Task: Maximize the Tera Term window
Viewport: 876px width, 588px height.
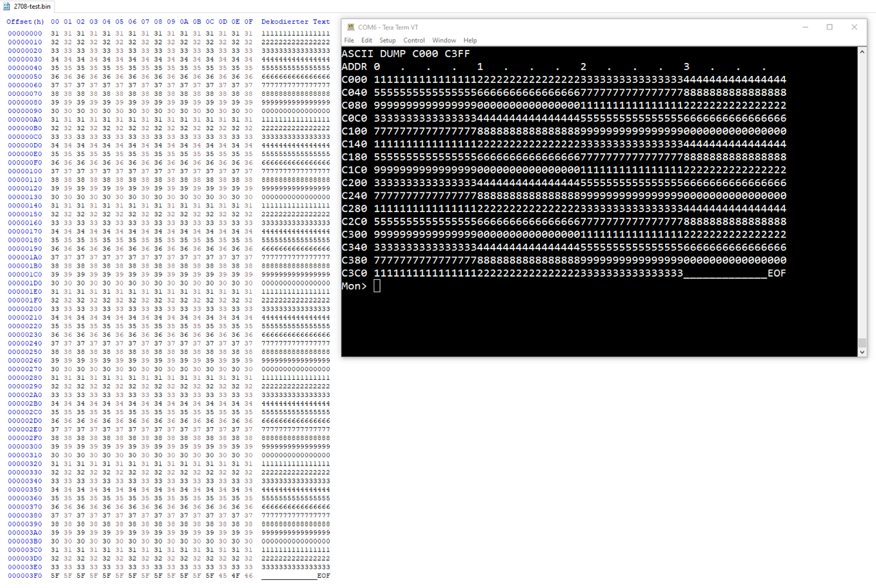Action: tap(829, 27)
